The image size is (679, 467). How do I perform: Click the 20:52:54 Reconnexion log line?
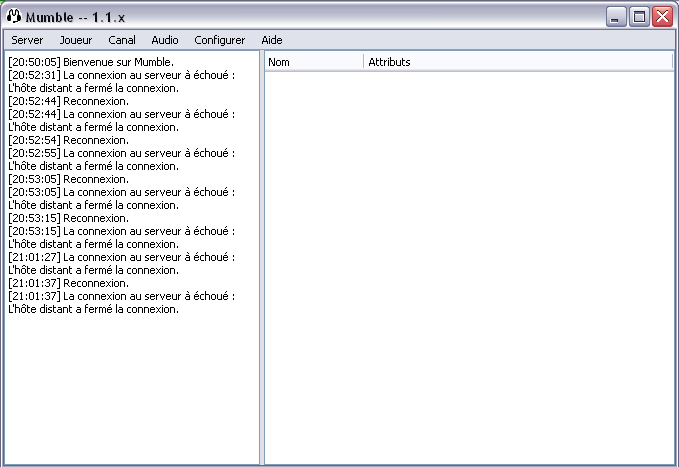pos(68,140)
